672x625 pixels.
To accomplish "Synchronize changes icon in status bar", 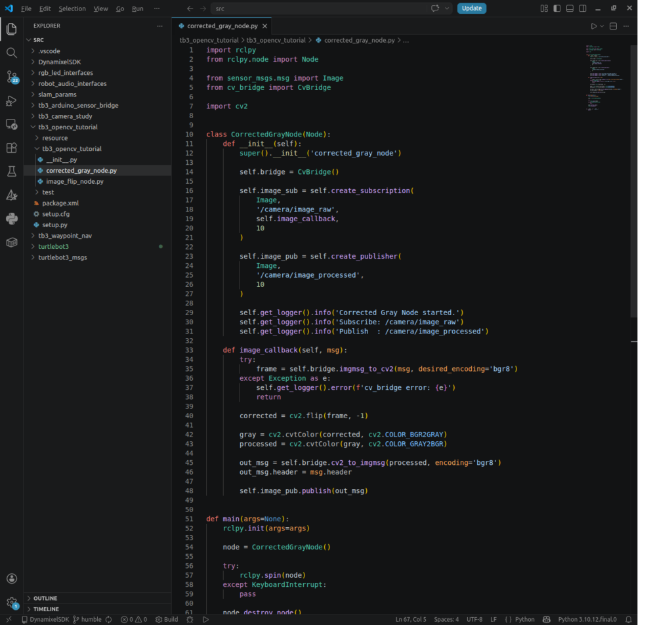I will [x=109, y=620].
